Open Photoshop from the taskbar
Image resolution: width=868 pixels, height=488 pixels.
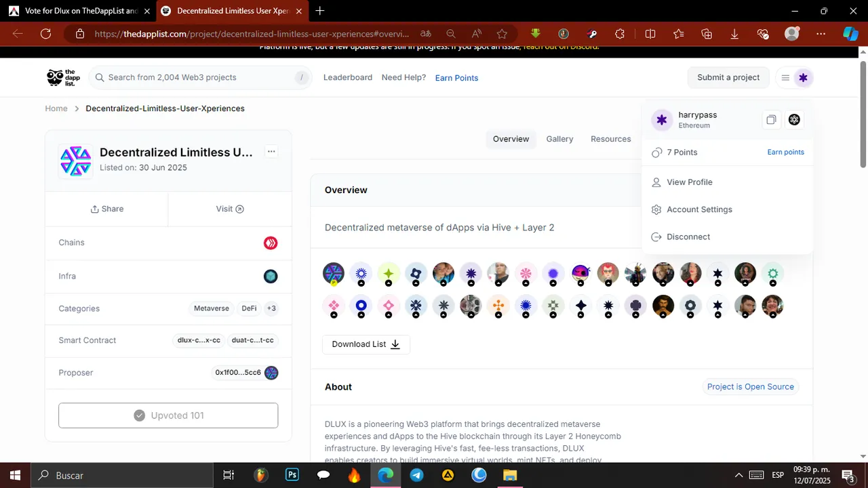pos(292,475)
